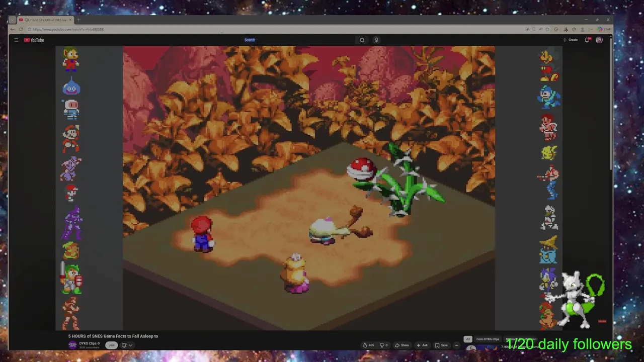Select the All filter chip
This screenshot has width=644, height=362.
pos(468,339)
